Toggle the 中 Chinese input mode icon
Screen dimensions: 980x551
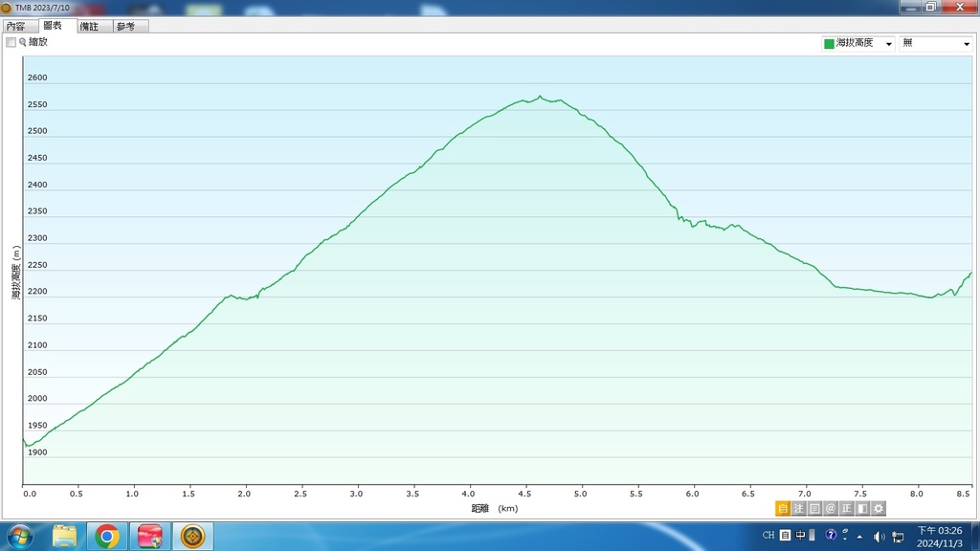tap(801, 535)
